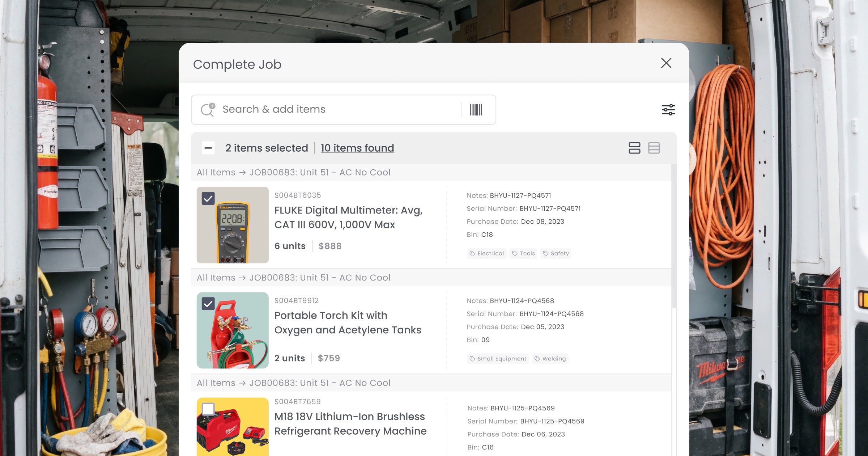
Task: Close the Complete Job dialog
Action: click(x=666, y=63)
